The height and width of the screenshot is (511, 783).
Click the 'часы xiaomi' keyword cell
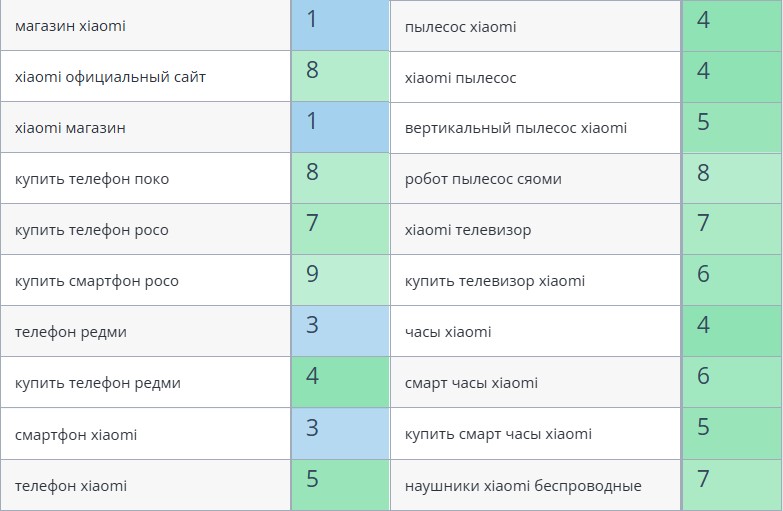point(448,332)
